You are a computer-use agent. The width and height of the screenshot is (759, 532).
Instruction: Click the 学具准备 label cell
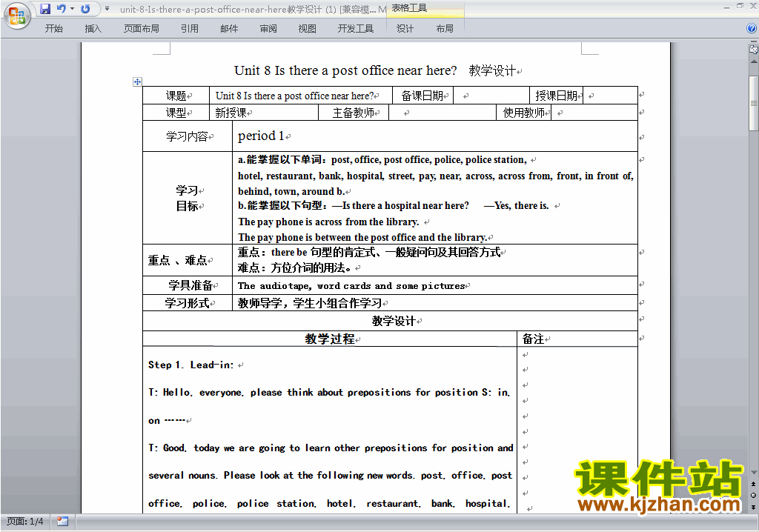tap(188, 285)
